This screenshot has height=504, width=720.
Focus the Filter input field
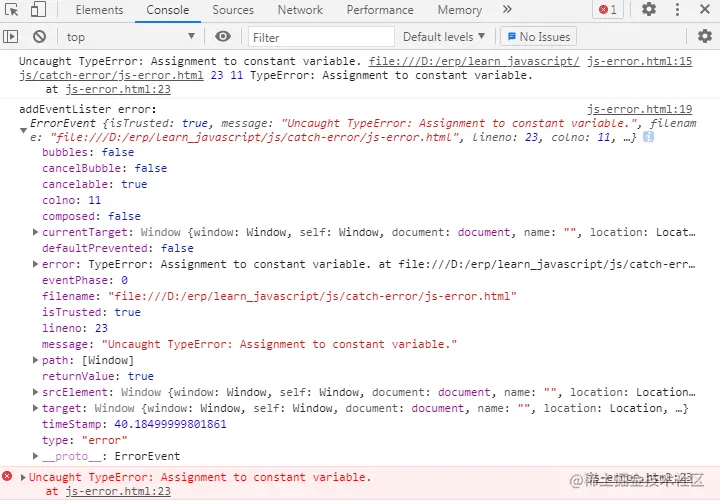321,37
